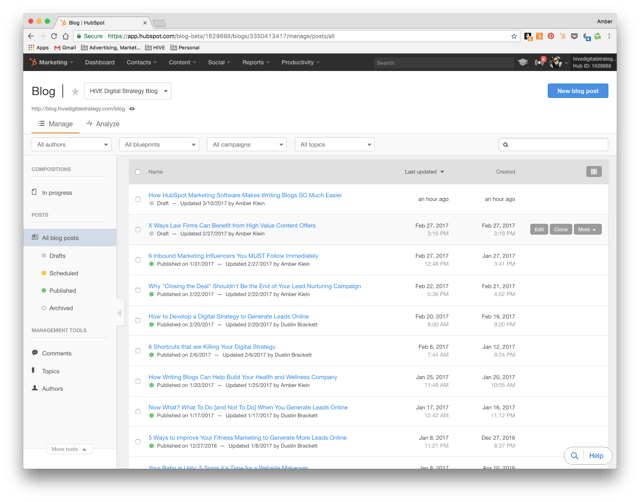Open Personal bookmarks folder
Viewport: 640px width, 502px height.
[185, 47]
